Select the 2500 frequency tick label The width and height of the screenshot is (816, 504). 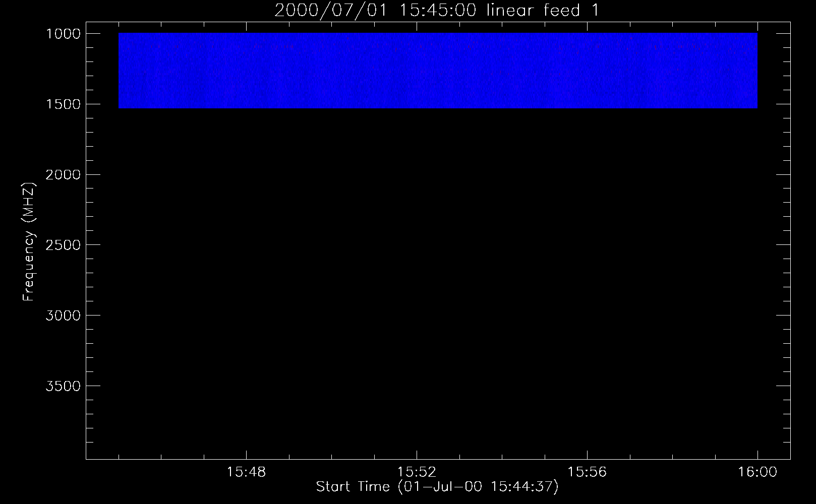(x=63, y=245)
